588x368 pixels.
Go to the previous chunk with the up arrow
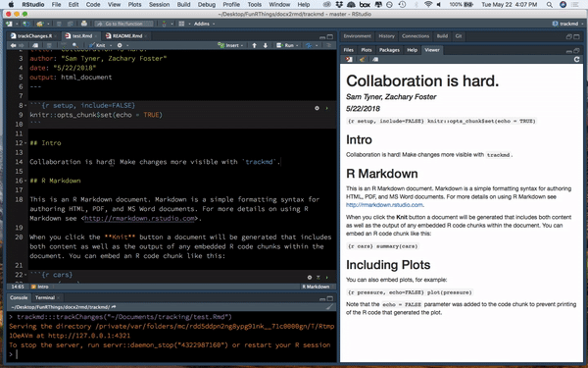pyautogui.click(x=254, y=45)
